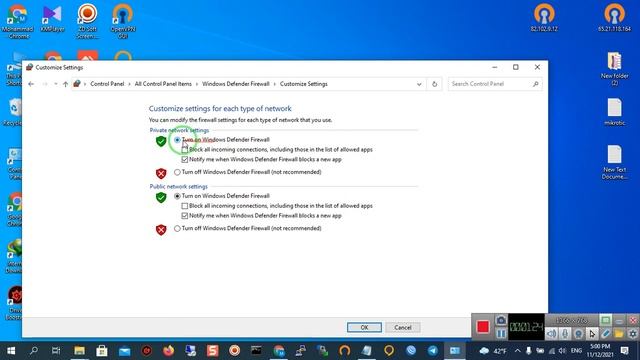Open the OpenVPN GUI desktop shortcut
Image resolution: width=640 pixels, height=360 pixels.
pos(123,21)
